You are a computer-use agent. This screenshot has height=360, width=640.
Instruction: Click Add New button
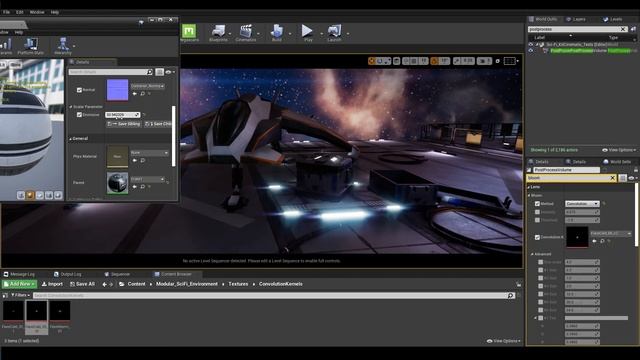click(19, 284)
